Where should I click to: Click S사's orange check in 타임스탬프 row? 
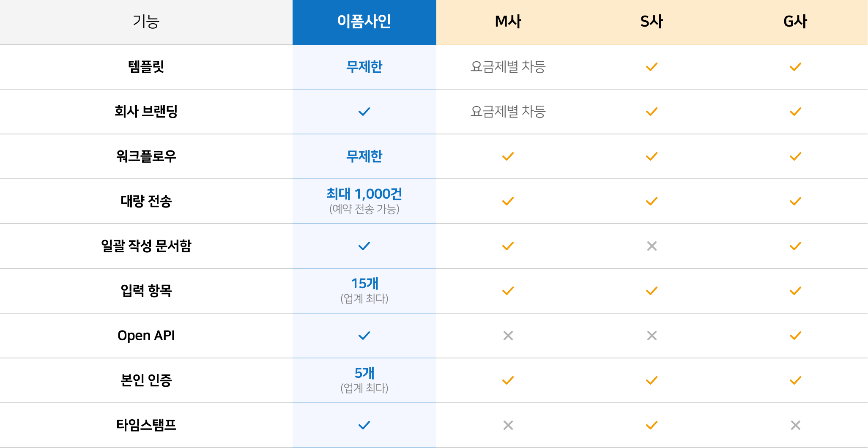652,425
